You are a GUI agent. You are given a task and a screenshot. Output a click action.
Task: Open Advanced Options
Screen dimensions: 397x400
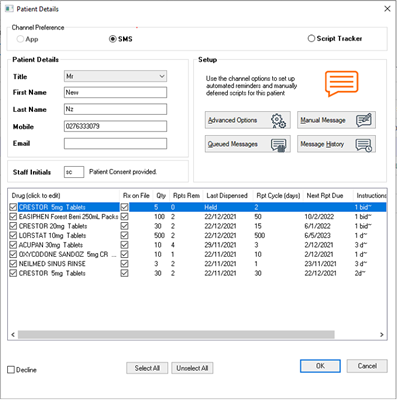pos(248,120)
